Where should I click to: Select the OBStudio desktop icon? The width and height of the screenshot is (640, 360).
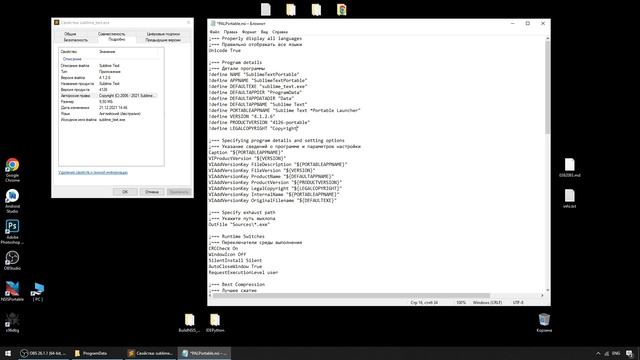(12, 260)
